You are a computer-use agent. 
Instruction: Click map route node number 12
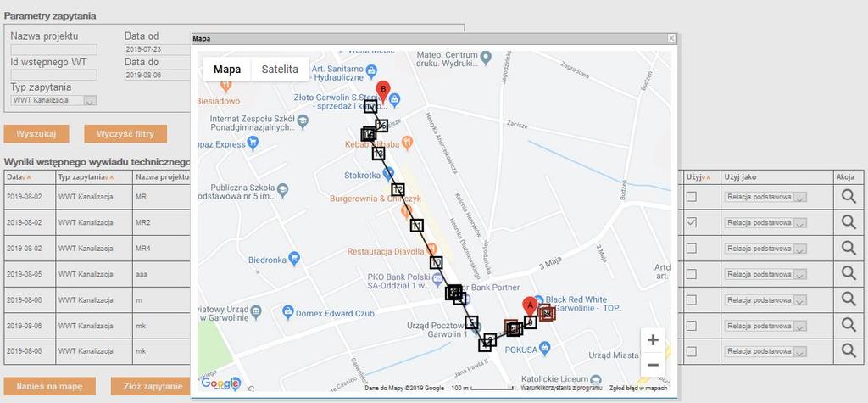click(398, 189)
